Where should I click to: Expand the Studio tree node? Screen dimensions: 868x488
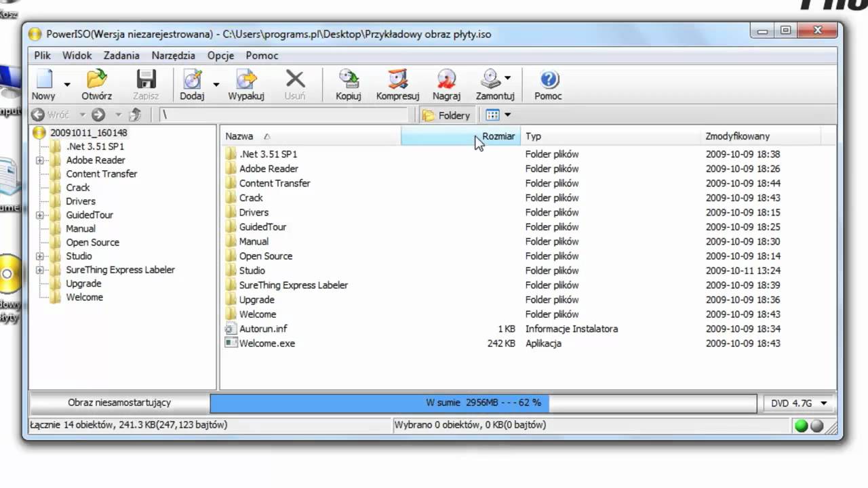[x=39, y=256]
